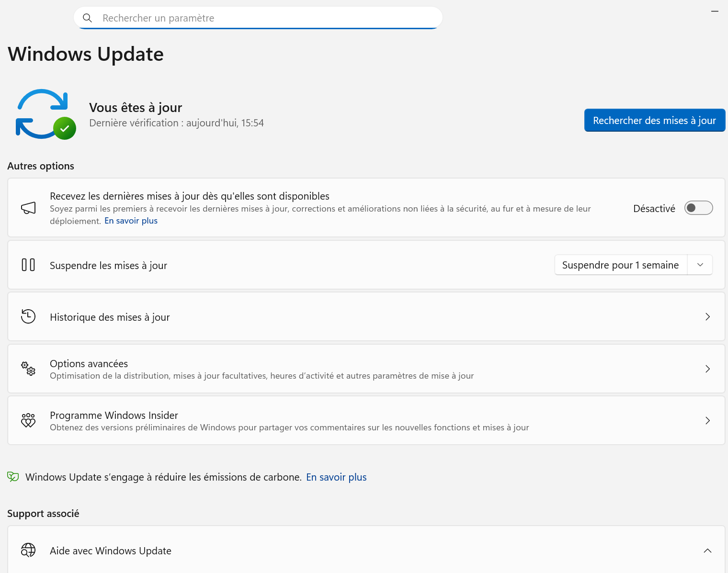Select the Options avancées title text
This screenshot has height=573, width=728.
tap(89, 363)
